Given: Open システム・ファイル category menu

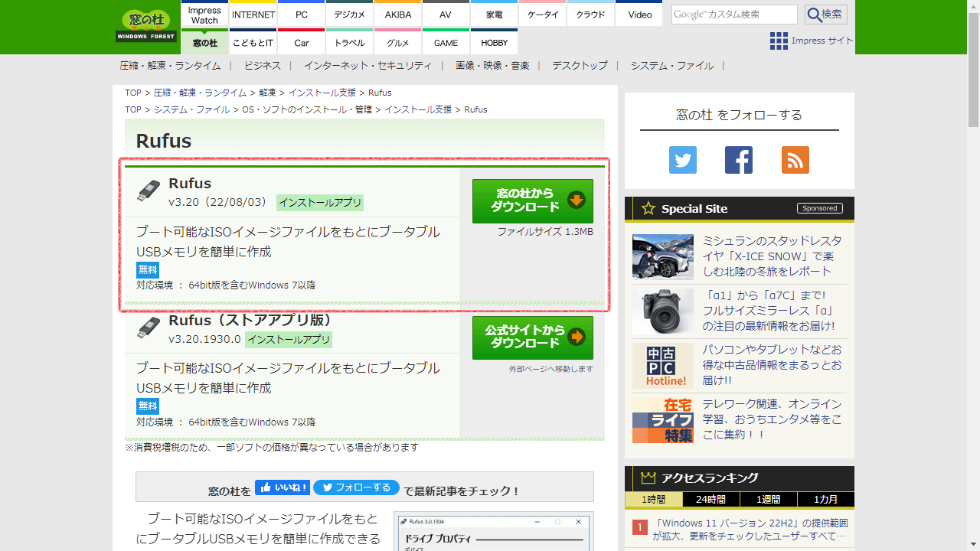Looking at the screenshot, I should [672, 66].
